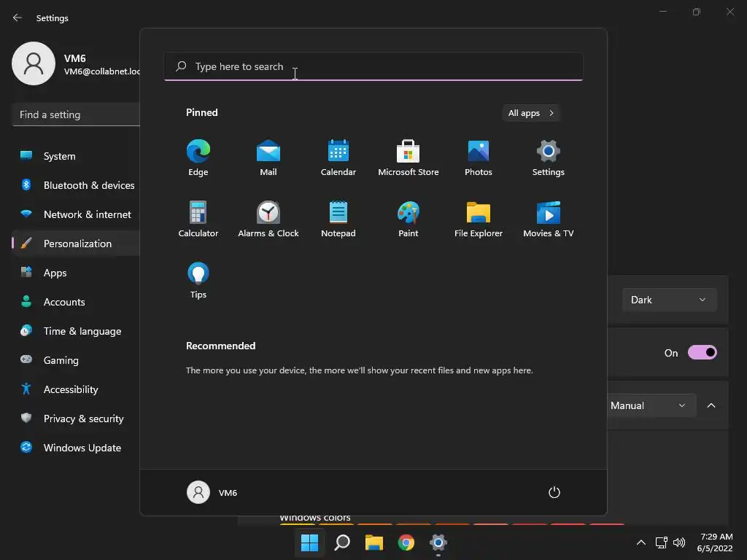Open Search from the taskbar
Screen dimensions: 747x560
click(342, 542)
